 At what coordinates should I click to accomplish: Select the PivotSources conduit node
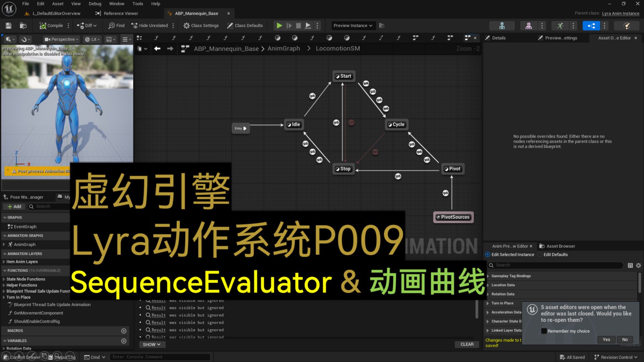[x=453, y=217]
